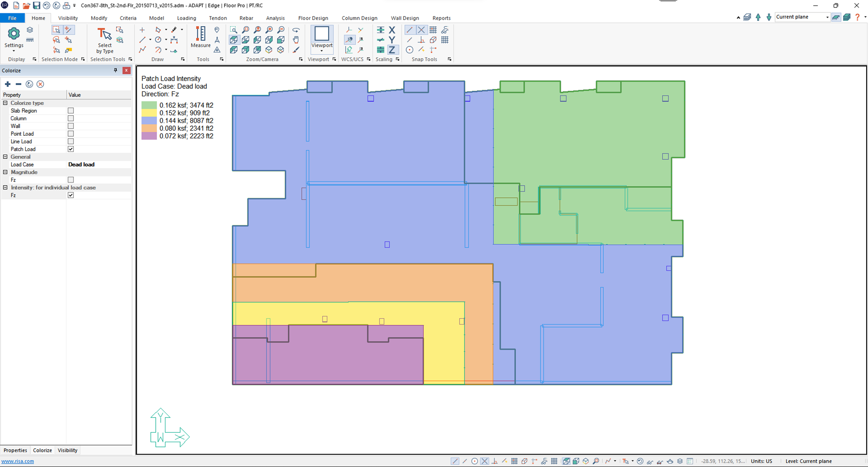868x467 pixels.
Task: Switch to the Visibility panel tab at bottom
Action: click(x=68, y=450)
